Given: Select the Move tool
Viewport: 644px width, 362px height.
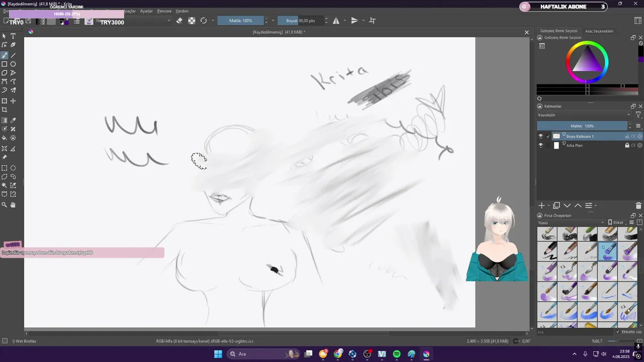Looking at the screenshot, I should (x=13, y=101).
